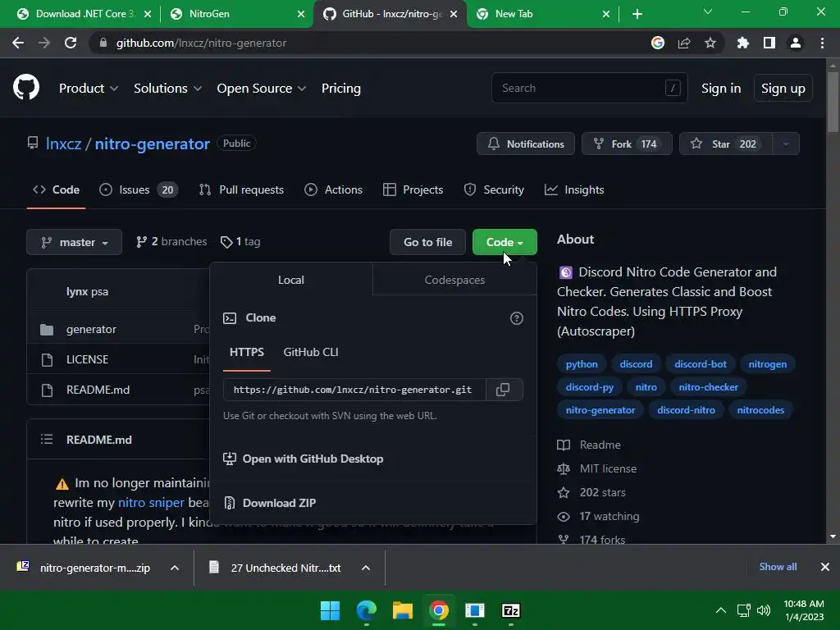Launch Microsoft Edge from the taskbar
Viewport: 840px width, 630px height.
coord(367,610)
